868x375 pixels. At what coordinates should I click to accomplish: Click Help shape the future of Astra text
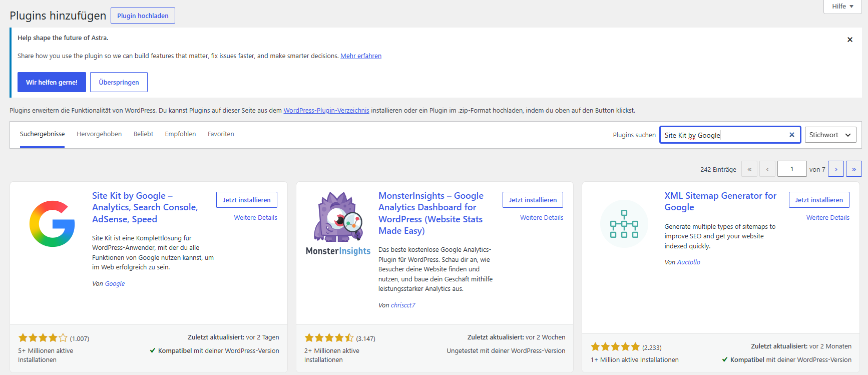pos(63,38)
